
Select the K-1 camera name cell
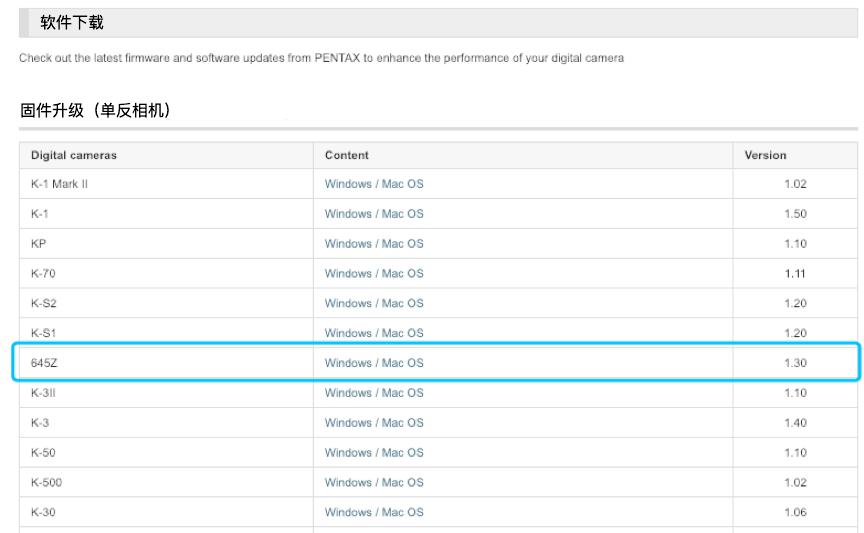[x=166, y=214]
